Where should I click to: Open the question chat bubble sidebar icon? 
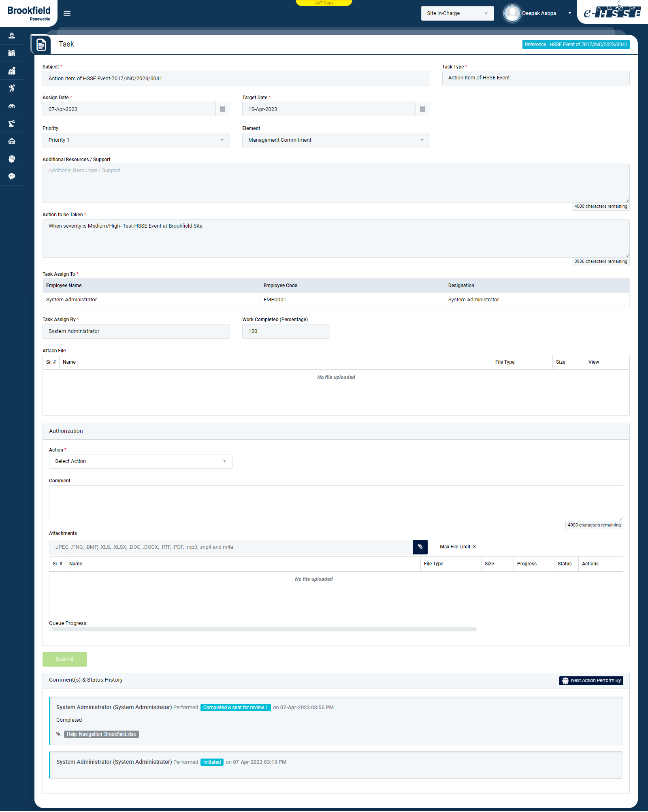12,177
